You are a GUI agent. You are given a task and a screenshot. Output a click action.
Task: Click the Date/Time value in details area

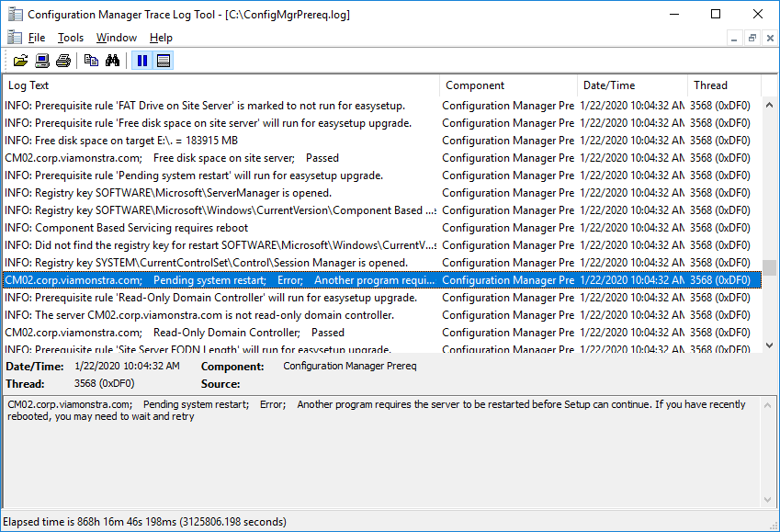pyautogui.click(x=127, y=367)
